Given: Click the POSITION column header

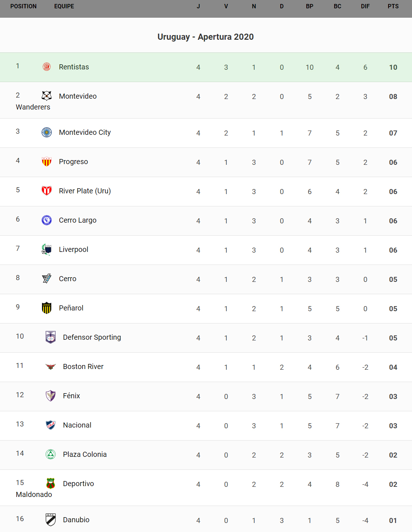Looking at the screenshot, I should coord(24,7).
